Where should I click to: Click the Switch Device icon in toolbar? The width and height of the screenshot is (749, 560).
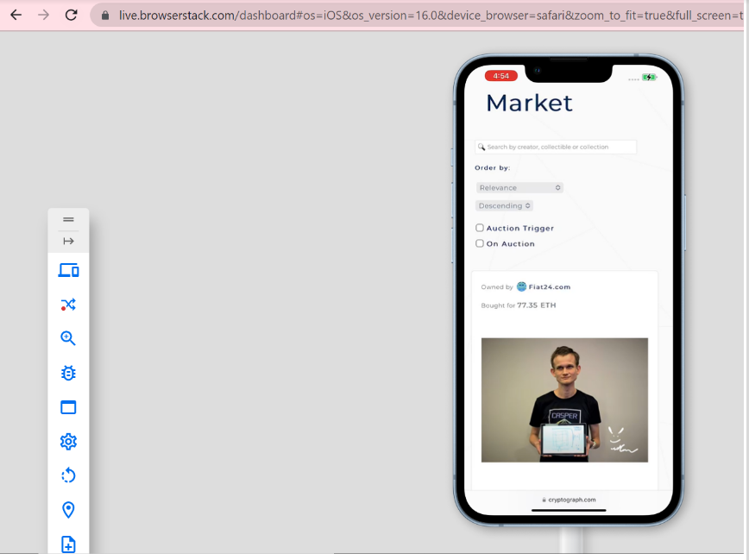click(x=68, y=271)
